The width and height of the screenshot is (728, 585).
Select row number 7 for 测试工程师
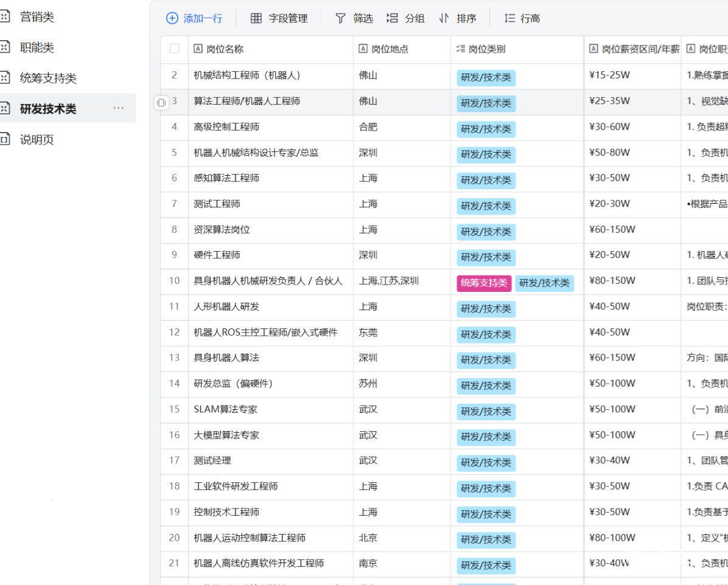coord(175,204)
